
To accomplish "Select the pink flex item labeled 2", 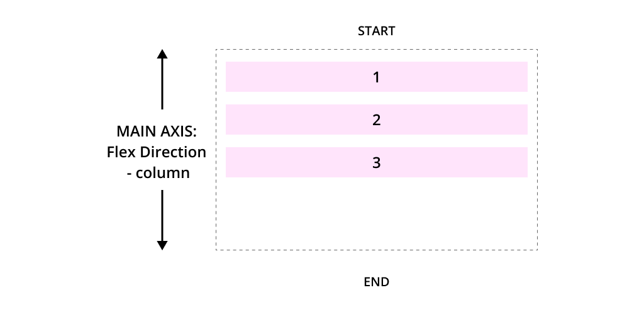I will coord(377,120).
